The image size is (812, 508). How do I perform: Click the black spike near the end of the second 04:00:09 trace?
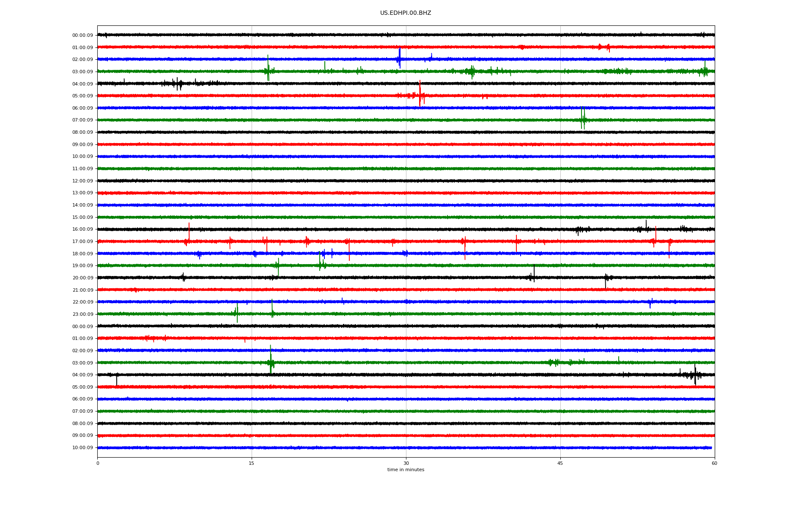click(695, 375)
